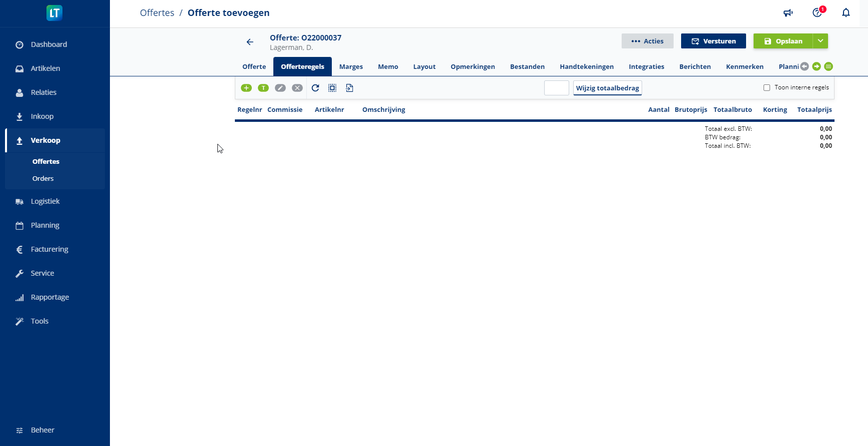Open the Acties menu

[647, 41]
